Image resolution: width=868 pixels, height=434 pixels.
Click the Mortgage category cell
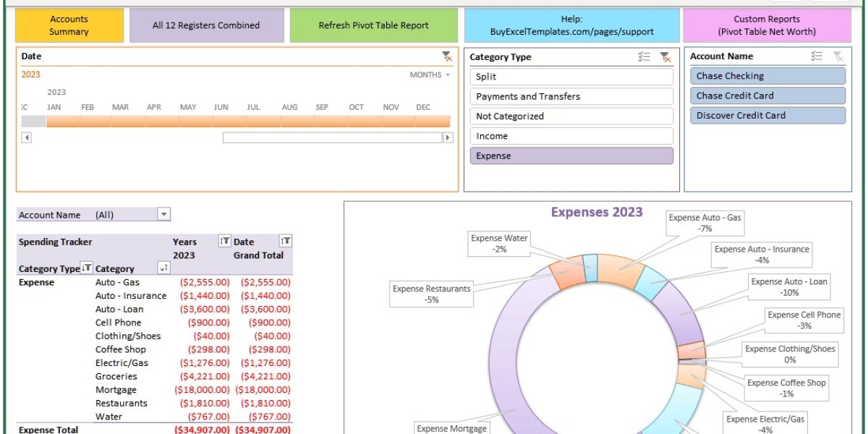tap(116, 390)
